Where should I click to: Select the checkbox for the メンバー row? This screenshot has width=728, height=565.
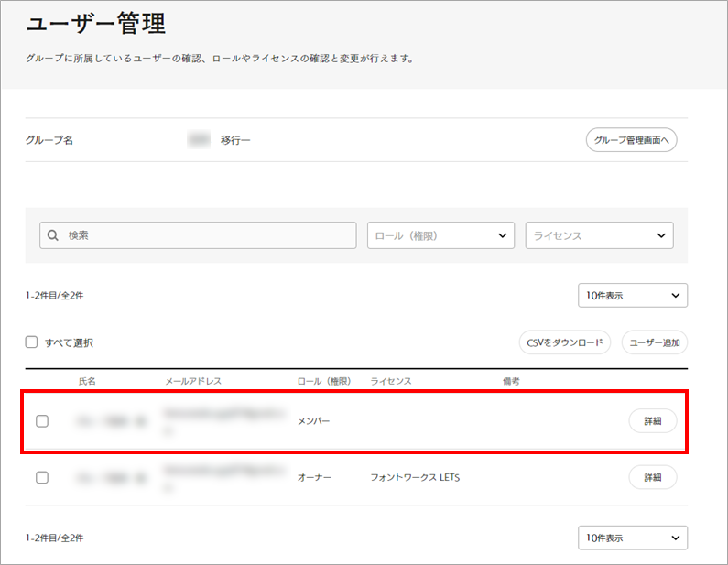click(x=41, y=421)
